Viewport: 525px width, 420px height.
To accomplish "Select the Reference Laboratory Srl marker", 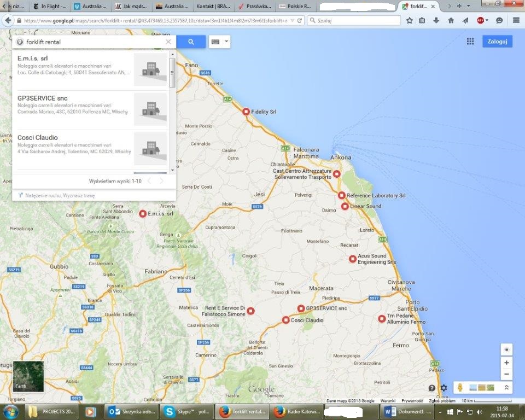I will (x=341, y=195).
